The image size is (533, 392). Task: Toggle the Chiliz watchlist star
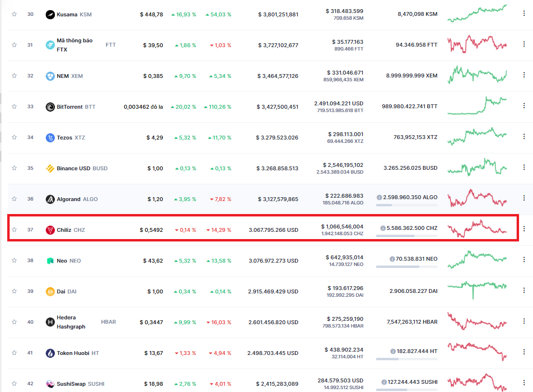point(14,229)
